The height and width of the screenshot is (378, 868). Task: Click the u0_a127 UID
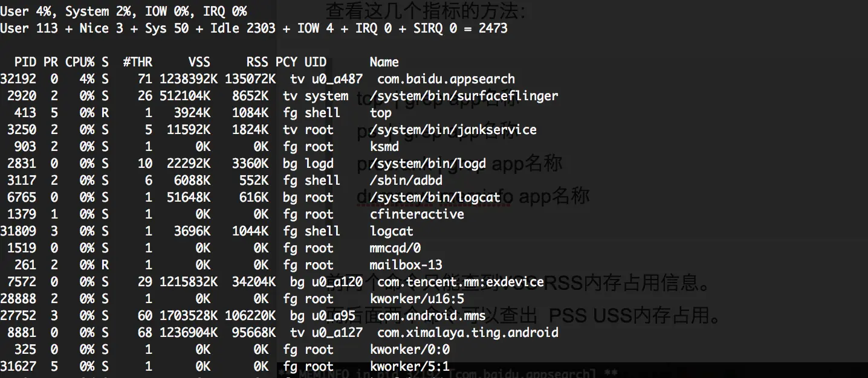click(337, 333)
